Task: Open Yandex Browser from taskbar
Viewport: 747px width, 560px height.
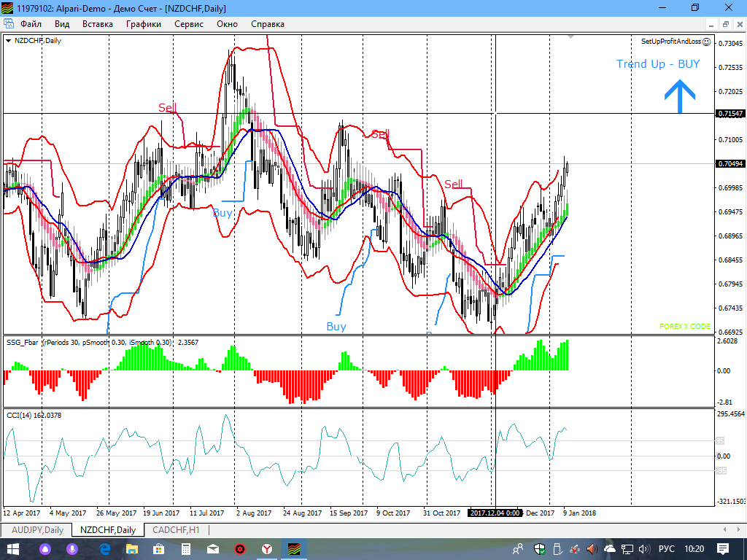Action: (267, 549)
